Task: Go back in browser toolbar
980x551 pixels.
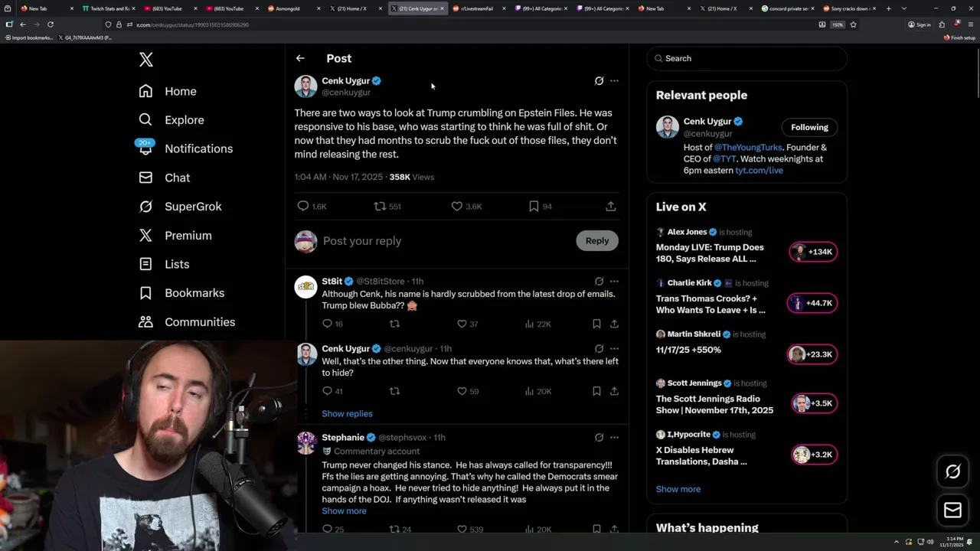Action: pyautogui.click(x=23, y=24)
